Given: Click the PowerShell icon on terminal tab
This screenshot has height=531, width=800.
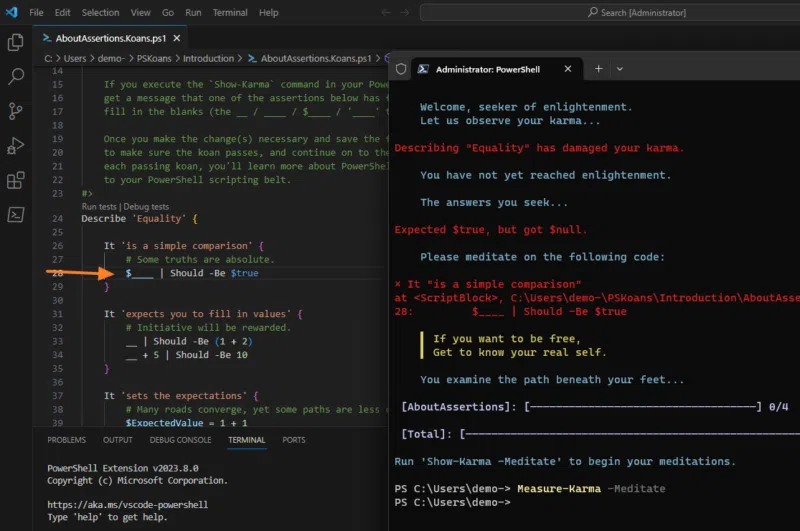Looking at the screenshot, I should 423,69.
